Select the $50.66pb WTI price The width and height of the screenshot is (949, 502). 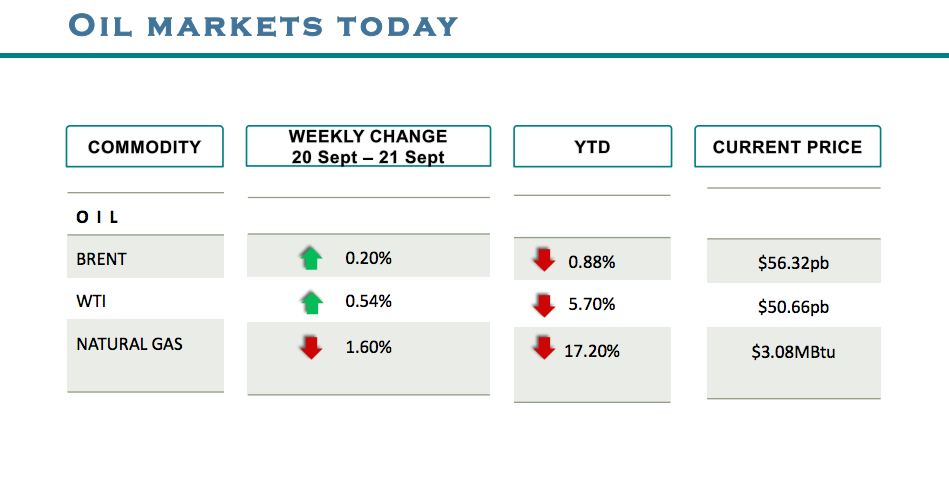[793, 307]
